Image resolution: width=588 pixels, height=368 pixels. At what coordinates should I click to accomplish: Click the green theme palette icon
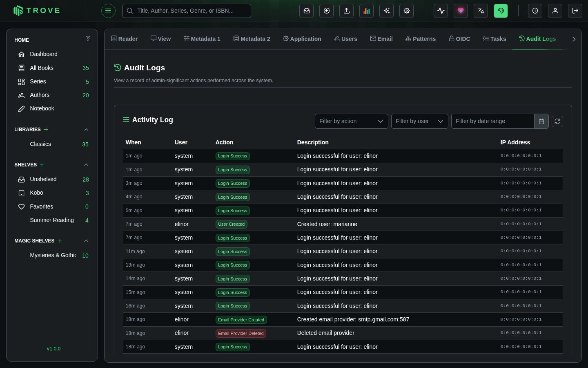point(501,11)
